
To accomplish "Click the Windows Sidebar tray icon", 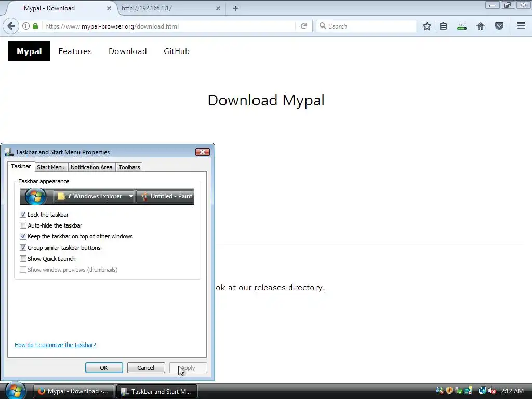I will click(x=468, y=391).
